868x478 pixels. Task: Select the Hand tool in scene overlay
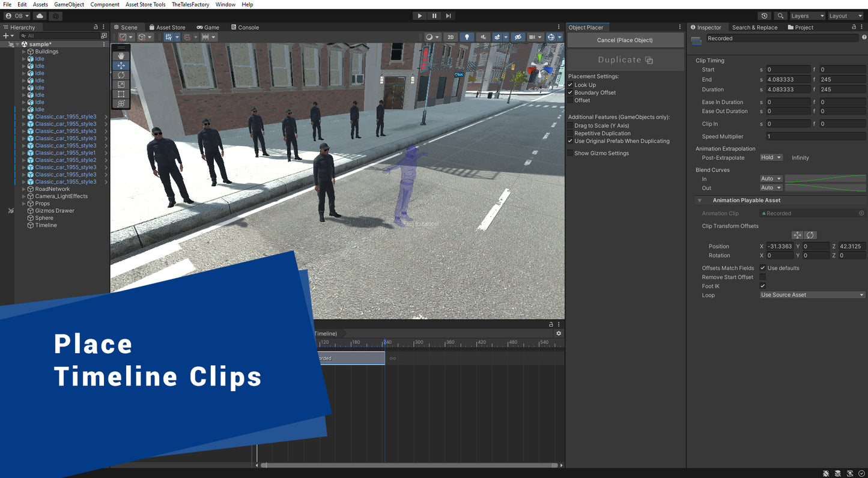[x=121, y=56]
